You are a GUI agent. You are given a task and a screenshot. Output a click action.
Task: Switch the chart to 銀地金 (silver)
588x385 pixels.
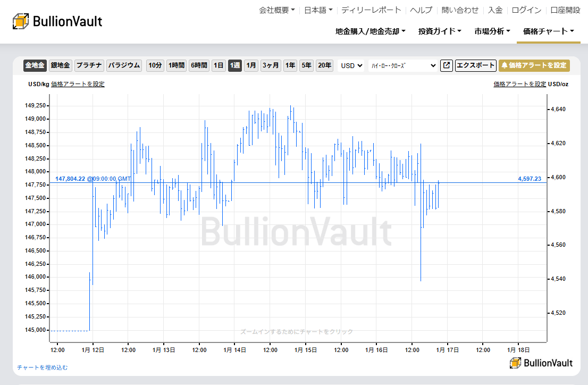(x=60, y=65)
